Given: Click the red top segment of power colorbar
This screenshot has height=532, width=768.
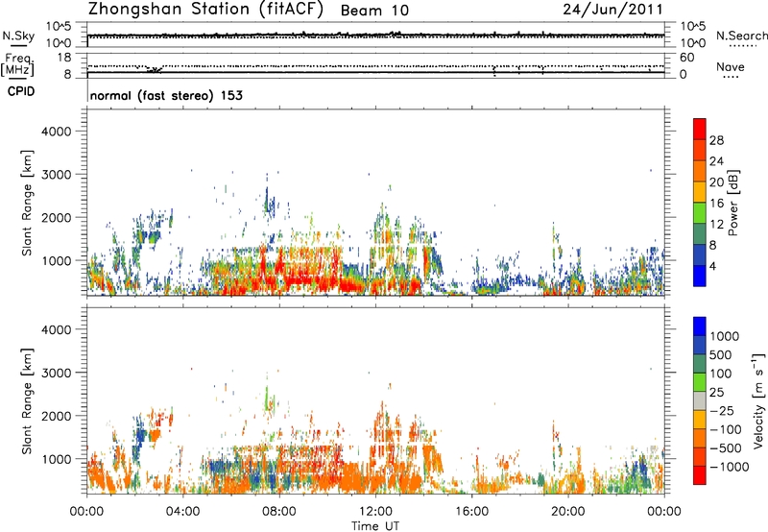Looking at the screenshot, I should tap(700, 129).
